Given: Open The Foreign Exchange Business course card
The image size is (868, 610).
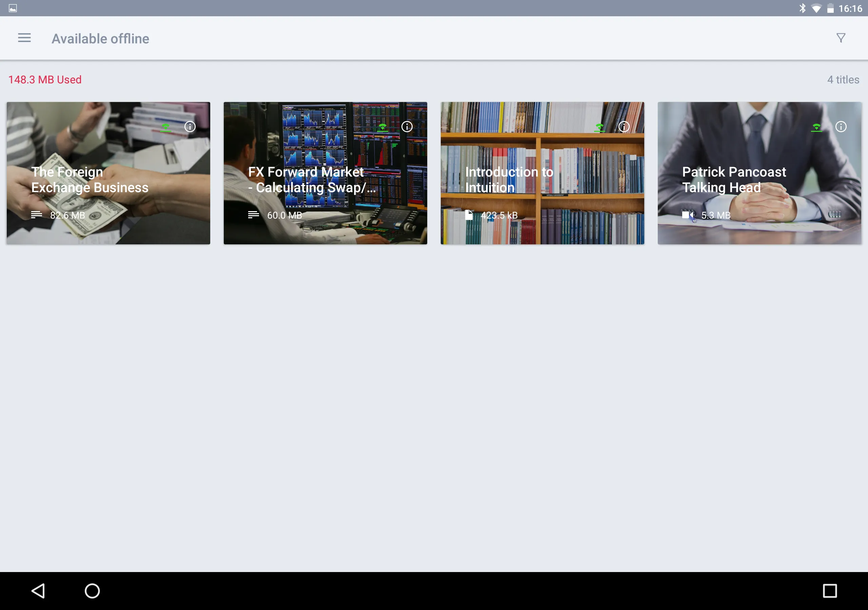Looking at the screenshot, I should pos(108,173).
